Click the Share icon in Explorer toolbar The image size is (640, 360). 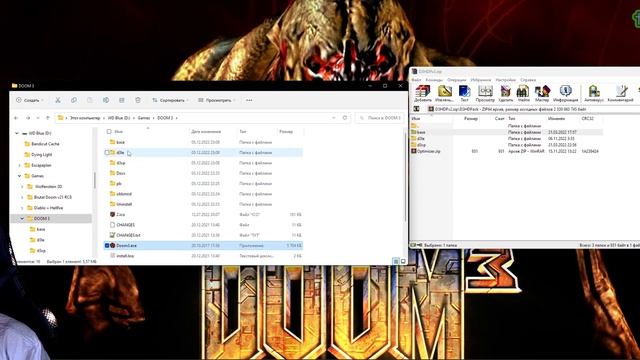(x=122, y=100)
